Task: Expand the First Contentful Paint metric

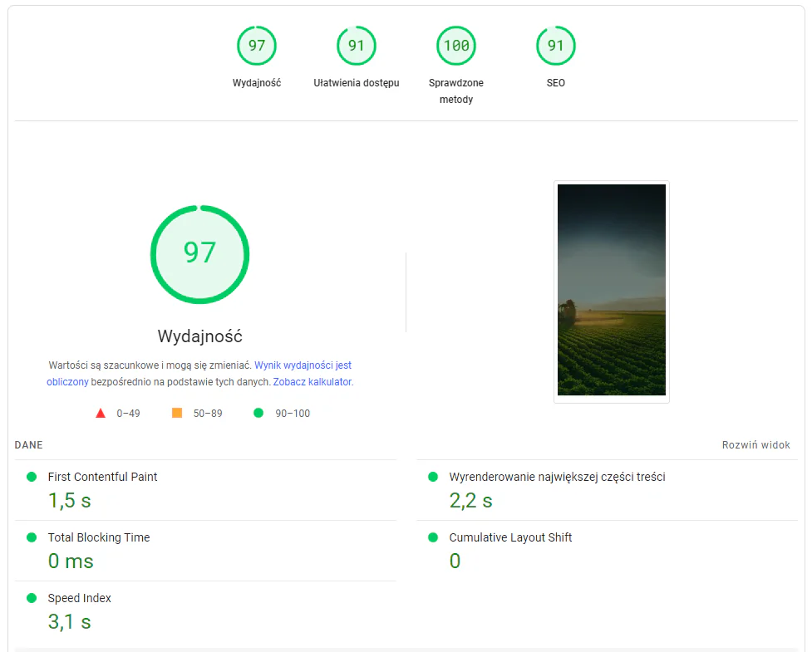Action: click(102, 477)
